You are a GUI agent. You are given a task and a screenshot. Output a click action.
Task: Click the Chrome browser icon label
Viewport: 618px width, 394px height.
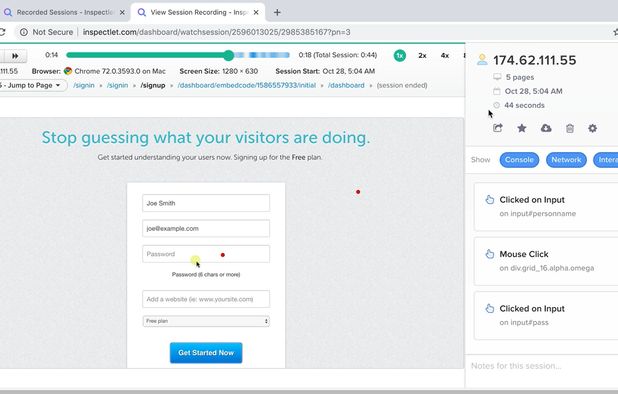tap(68, 71)
